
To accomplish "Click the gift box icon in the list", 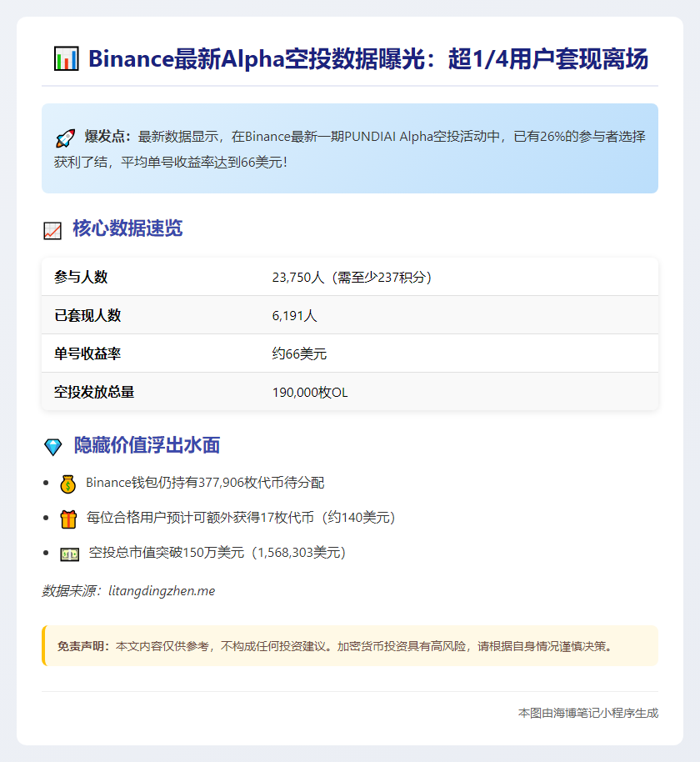I will coord(68,519).
